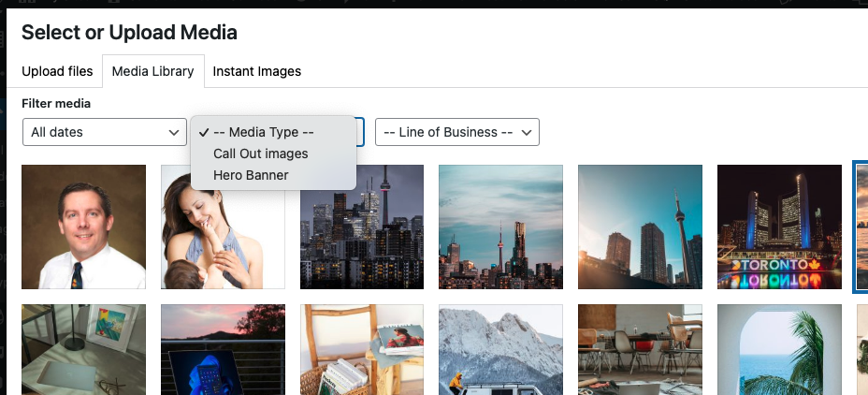Select the man in tie portrait thumbnail
The width and height of the screenshot is (868, 395).
click(x=83, y=227)
